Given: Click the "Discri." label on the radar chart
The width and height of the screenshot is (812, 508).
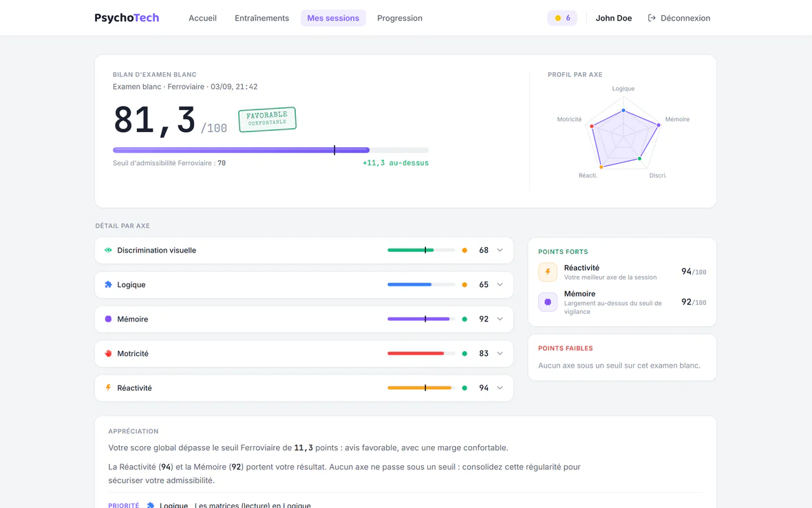Looking at the screenshot, I should [x=658, y=176].
